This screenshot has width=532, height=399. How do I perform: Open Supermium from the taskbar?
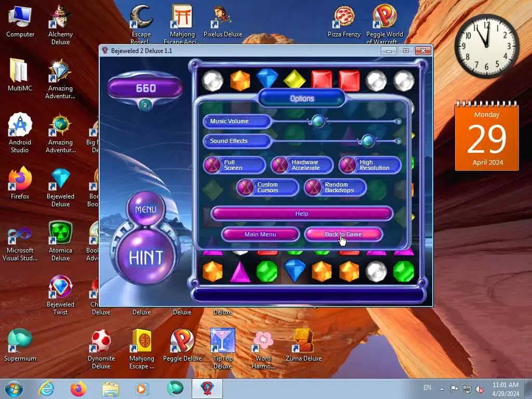click(x=175, y=389)
